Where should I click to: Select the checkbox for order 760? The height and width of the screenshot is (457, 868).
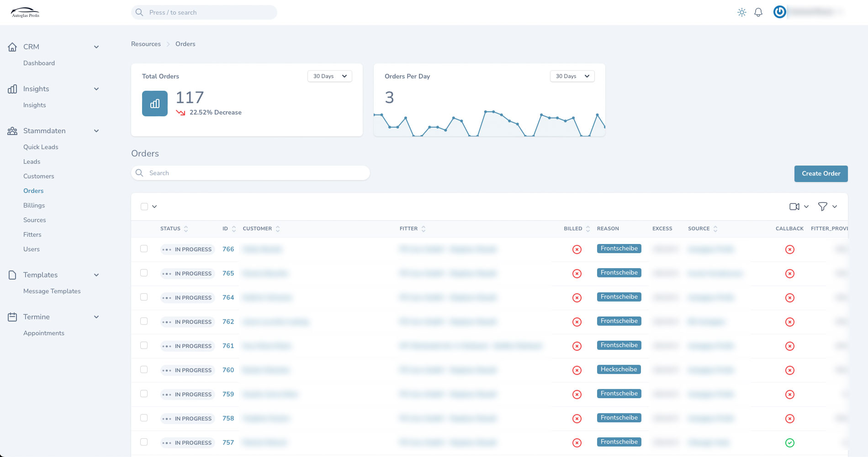click(144, 370)
